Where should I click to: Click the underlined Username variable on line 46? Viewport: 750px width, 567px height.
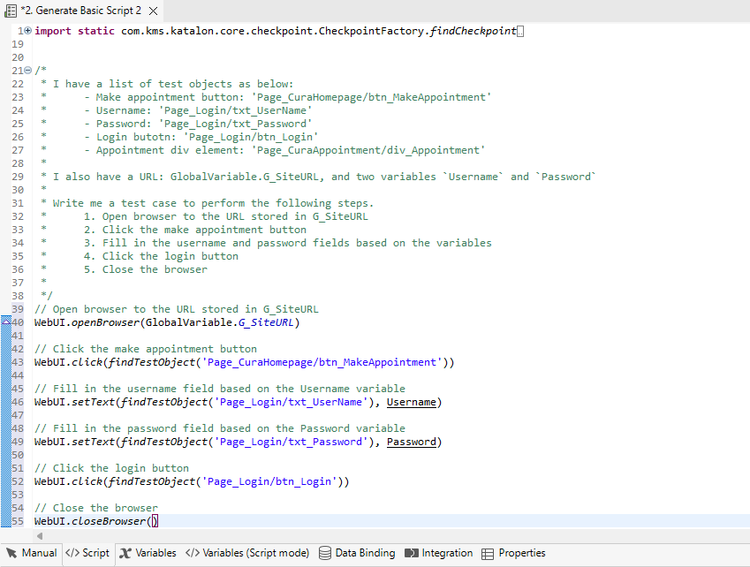pyautogui.click(x=414, y=402)
